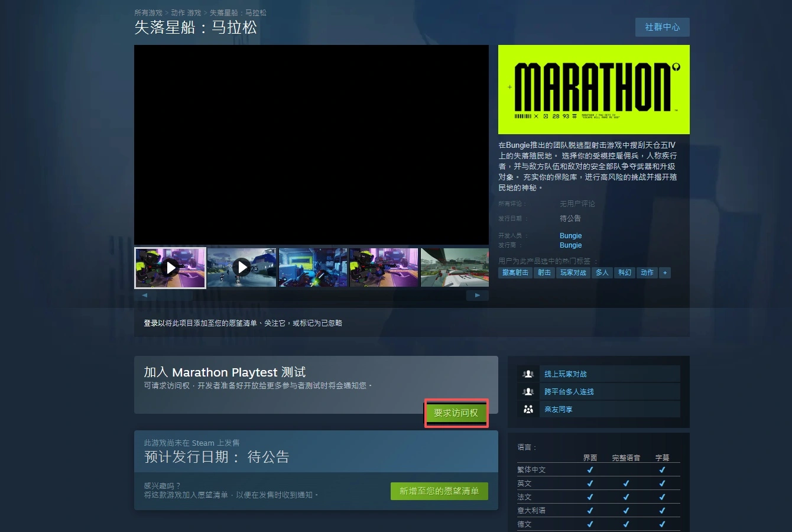
Task: Select the 玩家对战 tag
Action: (573, 273)
